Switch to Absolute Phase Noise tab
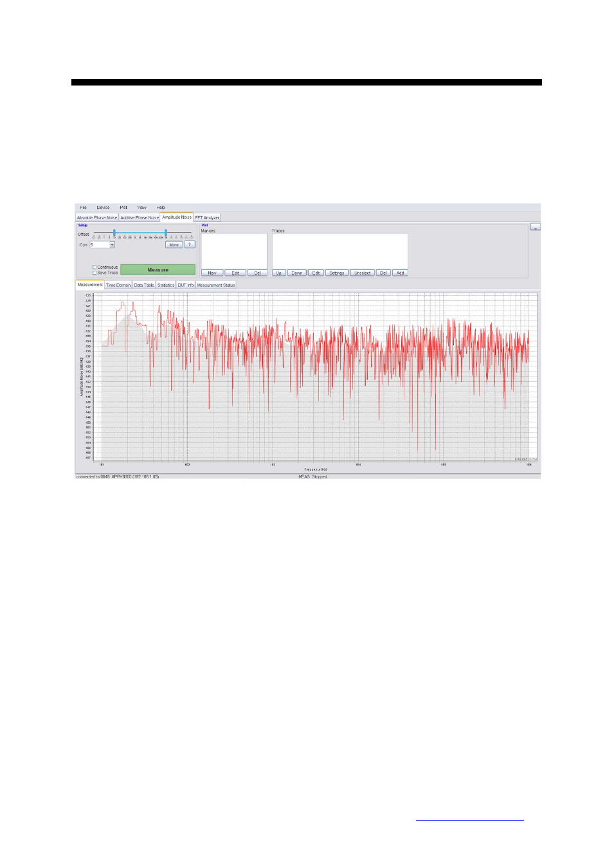 coord(97,217)
